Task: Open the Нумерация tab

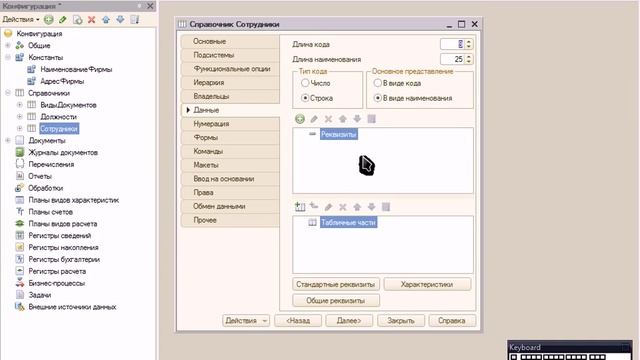Action: coord(230,124)
